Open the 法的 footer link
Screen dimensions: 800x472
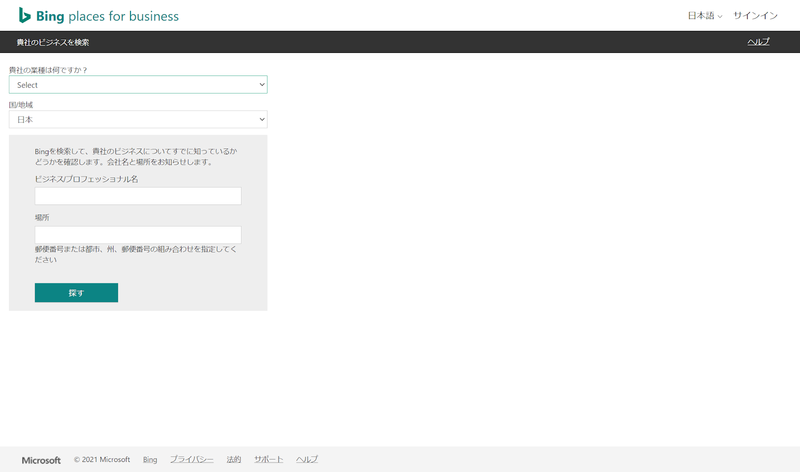point(234,459)
